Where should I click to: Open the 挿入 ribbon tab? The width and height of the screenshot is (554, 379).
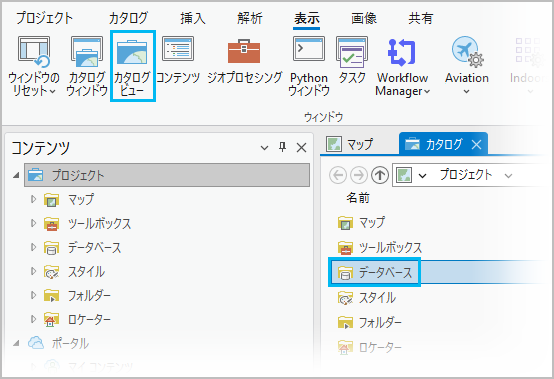[193, 18]
